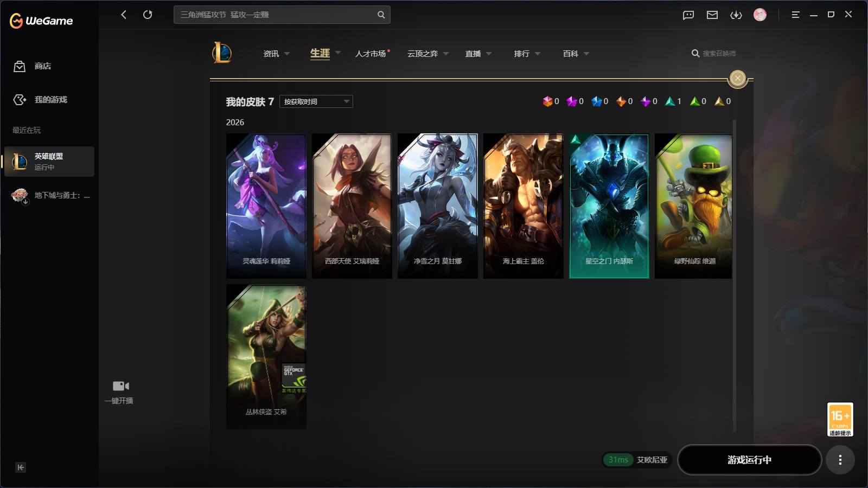Click the 游戏运行中 button
The height and width of the screenshot is (488, 868).
coord(749,460)
